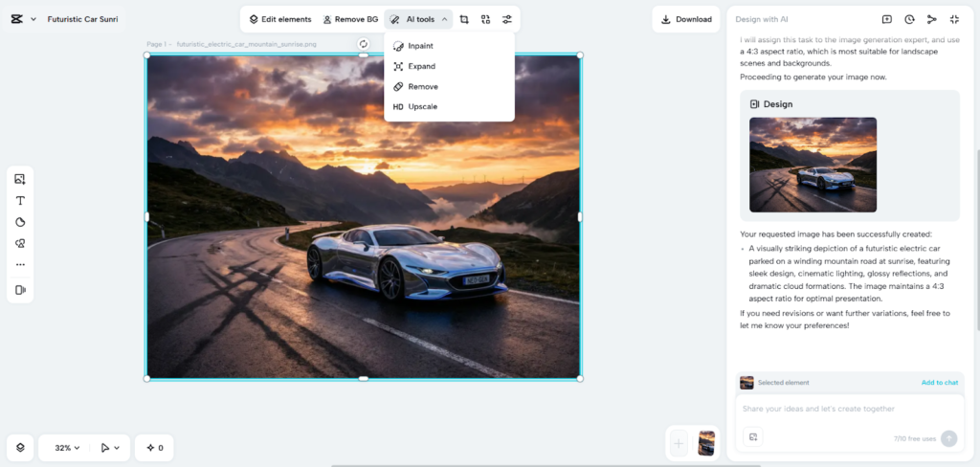
Task: Select Inpaint from the AI tools menu
Action: (419, 46)
